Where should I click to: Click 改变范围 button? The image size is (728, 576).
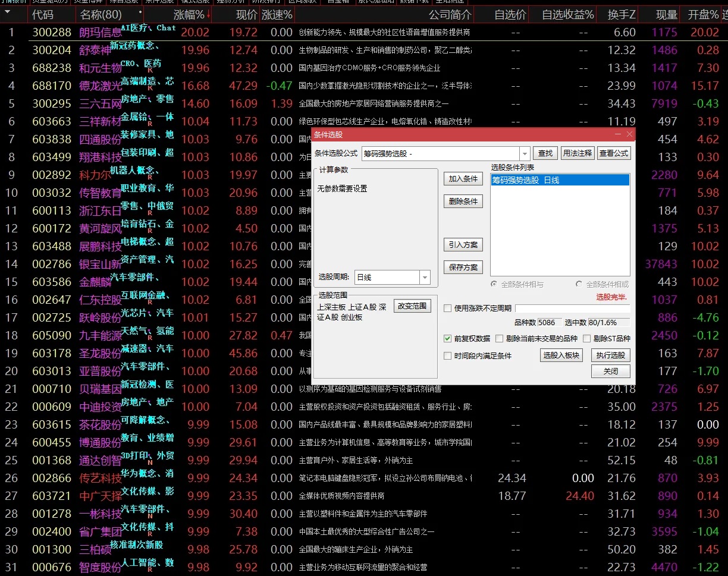[412, 306]
